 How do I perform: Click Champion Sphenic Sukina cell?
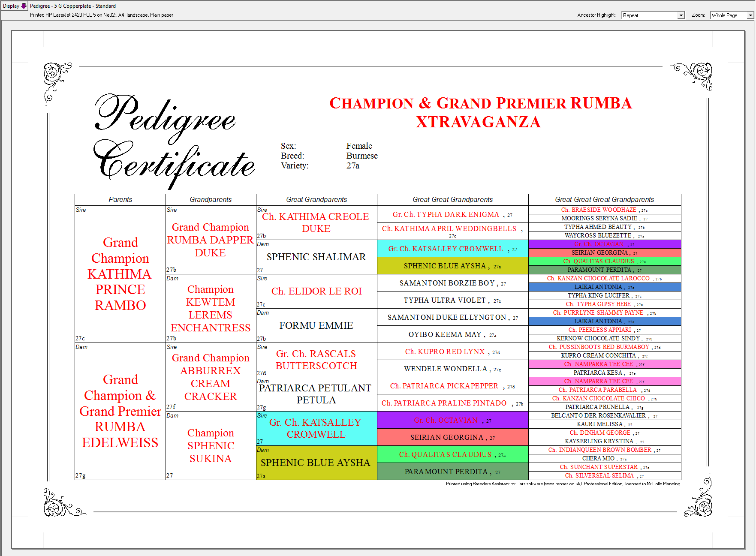click(211, 445)
